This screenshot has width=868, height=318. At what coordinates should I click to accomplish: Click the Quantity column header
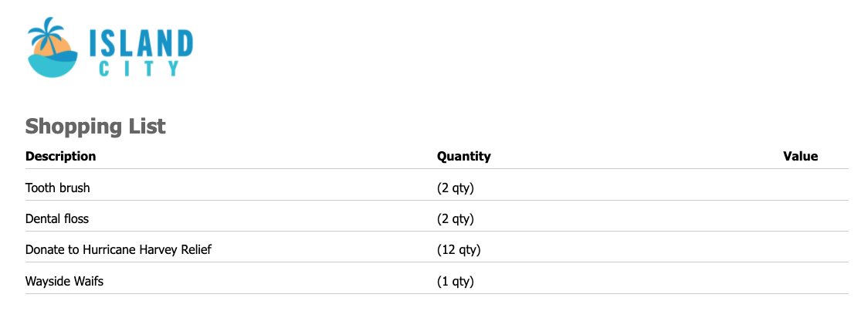(464, 157)
